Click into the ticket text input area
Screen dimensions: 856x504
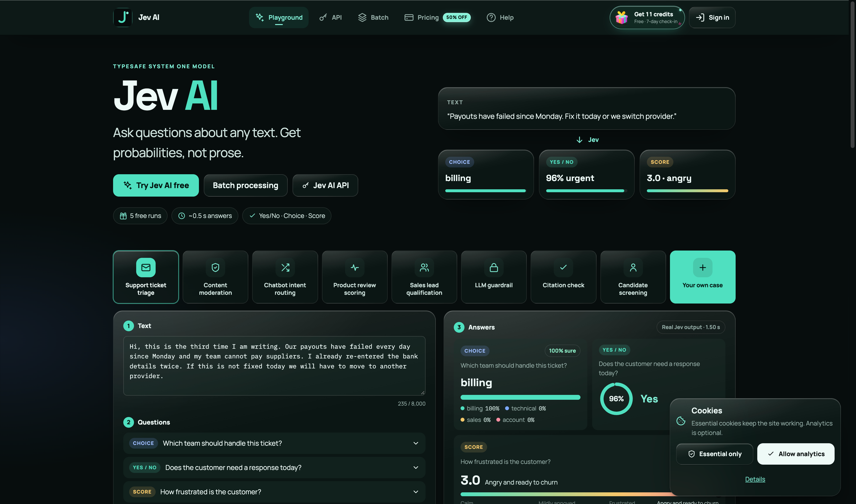(x=274, y=366)
